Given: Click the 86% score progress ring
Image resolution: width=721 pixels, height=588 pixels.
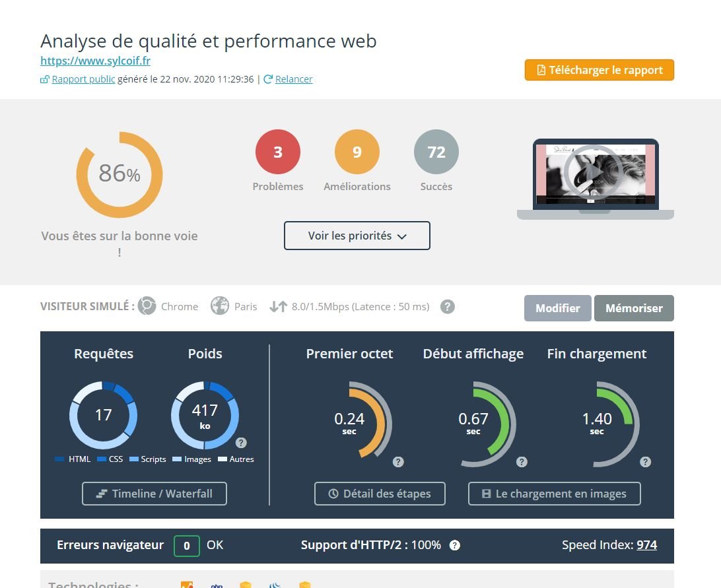Looking at the screenshot, I should (x=119, y=174).
